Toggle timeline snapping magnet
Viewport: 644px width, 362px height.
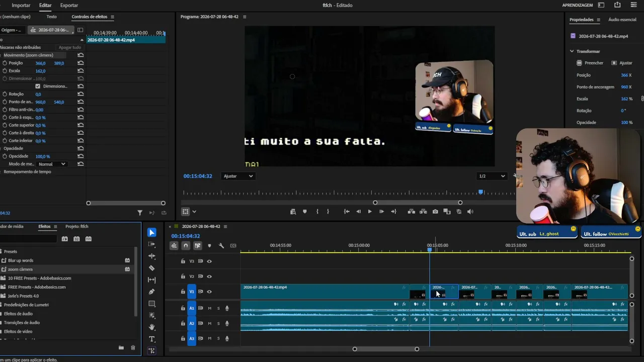point(186,246)
